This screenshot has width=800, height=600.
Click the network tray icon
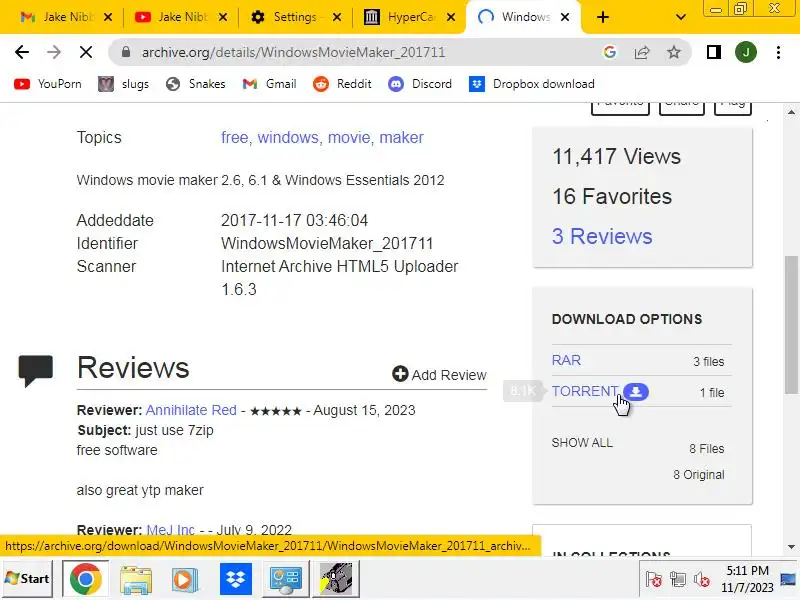pyautogui.click(x=678, y=579)
